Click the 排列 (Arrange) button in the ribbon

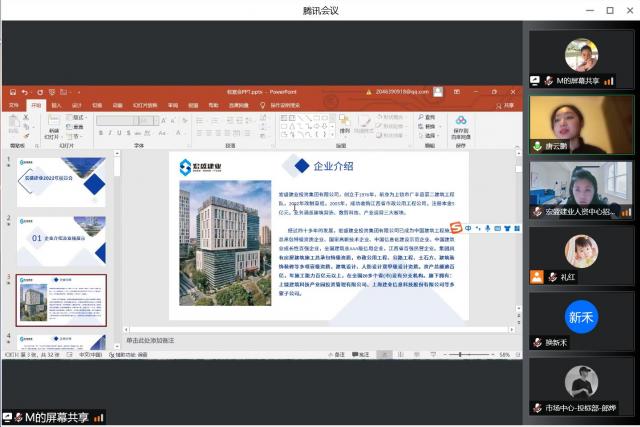click(x=344, y=123)
